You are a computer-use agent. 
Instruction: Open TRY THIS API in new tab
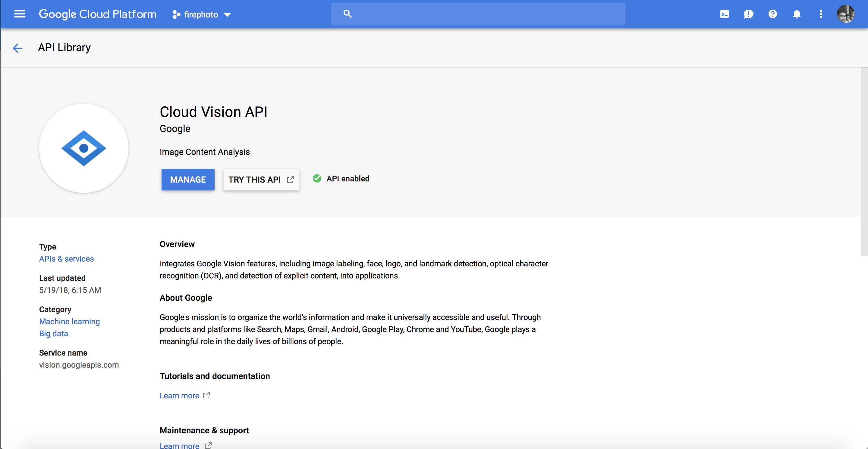[x=261, y=180]
